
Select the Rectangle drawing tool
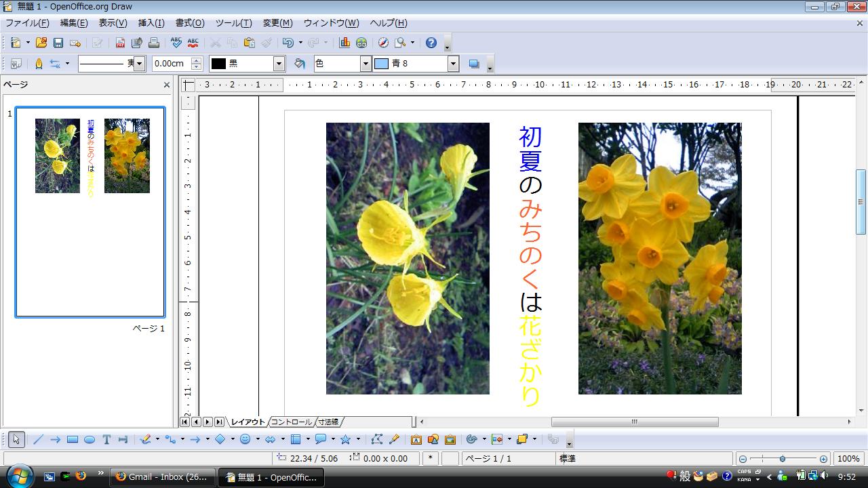73,439
